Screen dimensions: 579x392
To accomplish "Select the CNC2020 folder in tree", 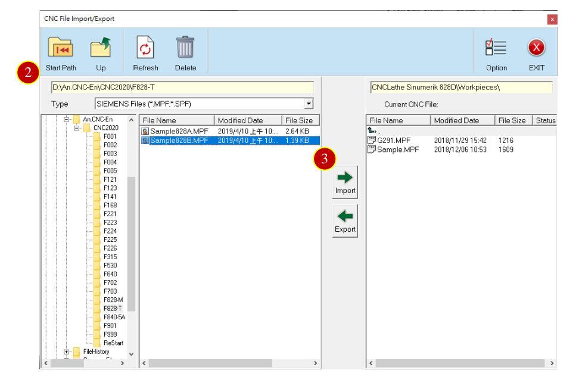I will coord(105,128).
